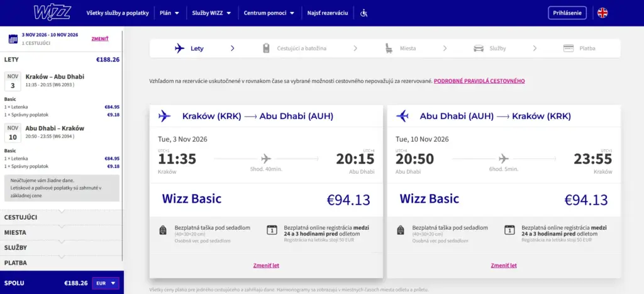Click outbound plane icon beside Kraków (KRK)
Image resolution: width=644 pixels, height=294 pixels.
(x=164, y=116)
